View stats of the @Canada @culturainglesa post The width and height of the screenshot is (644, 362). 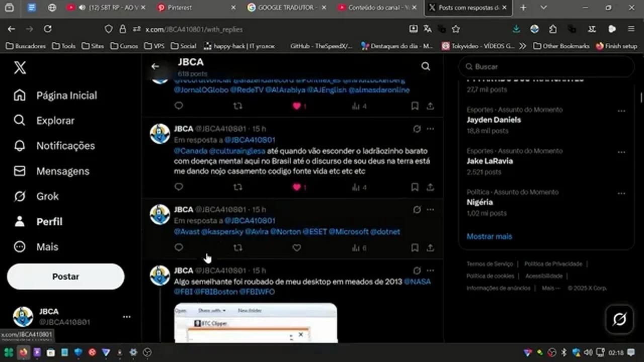click(x=359, y=187)
